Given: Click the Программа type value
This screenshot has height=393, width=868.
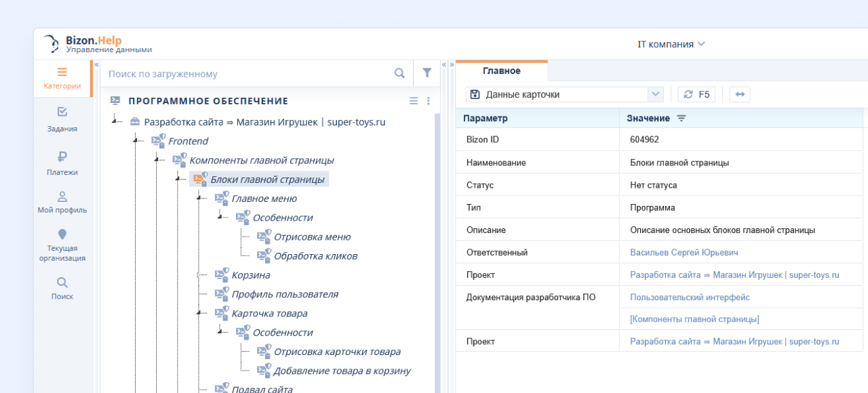Looking at the screenshot, I should 652,207.
